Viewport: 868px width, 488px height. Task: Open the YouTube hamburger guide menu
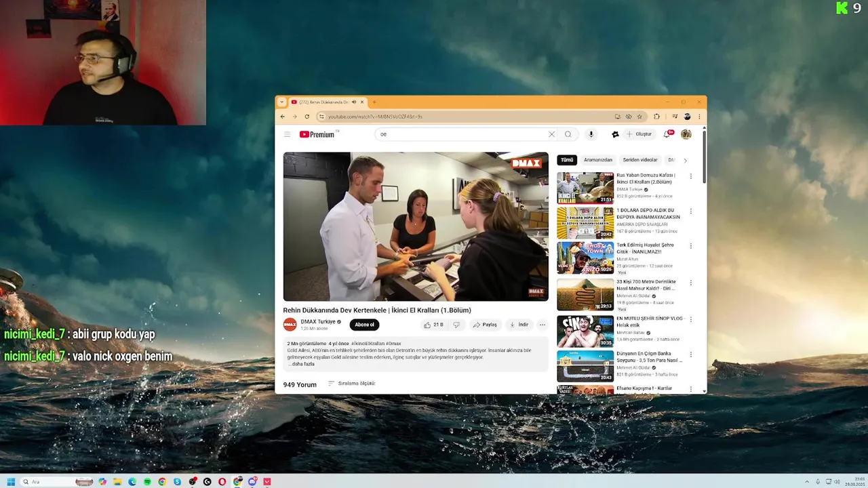click(x=288, y=134)
